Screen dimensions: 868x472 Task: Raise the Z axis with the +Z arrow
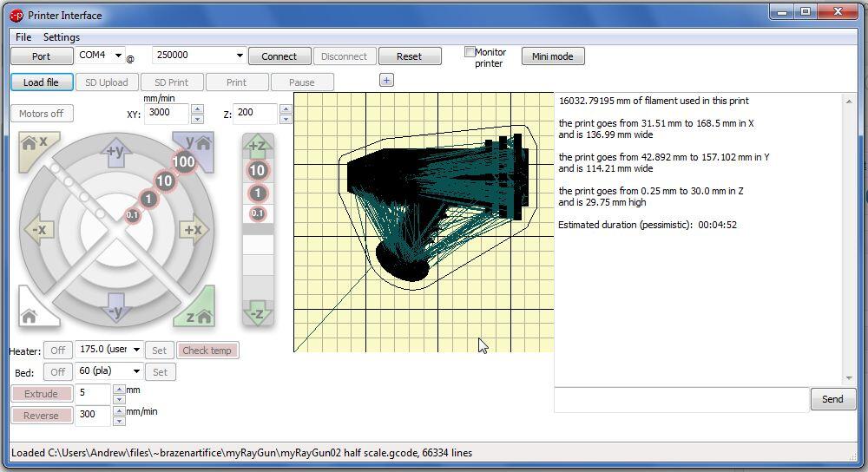click(x=257, y=146)
